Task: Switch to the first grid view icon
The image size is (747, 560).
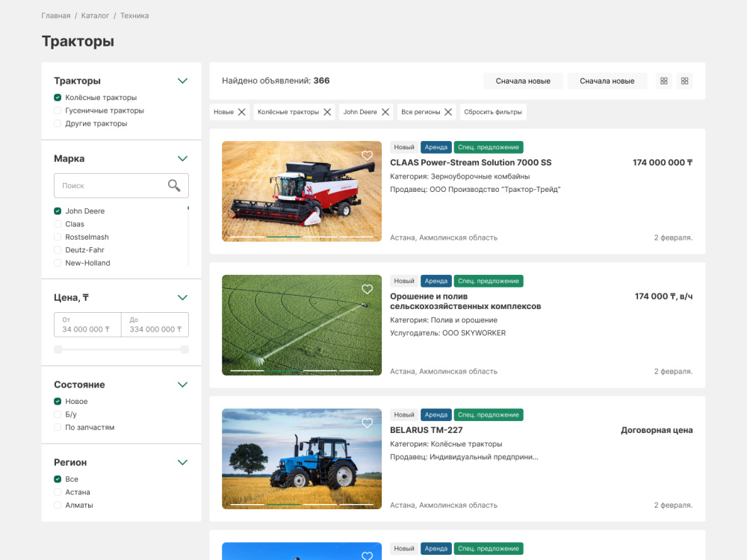Action: coord(663,81)
